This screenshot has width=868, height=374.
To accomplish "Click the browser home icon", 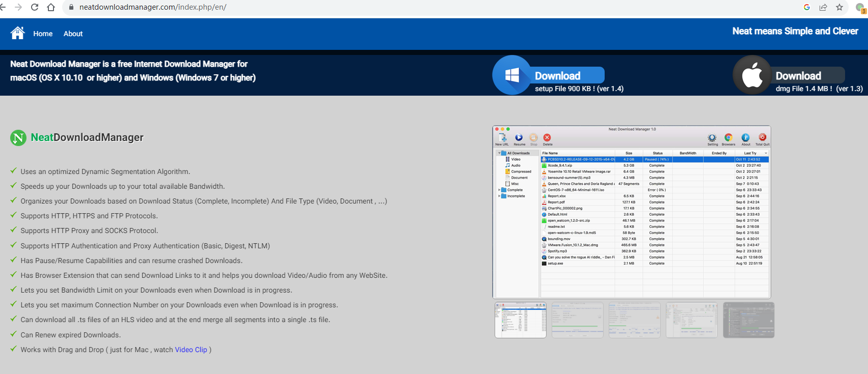I will coord(51,7).
